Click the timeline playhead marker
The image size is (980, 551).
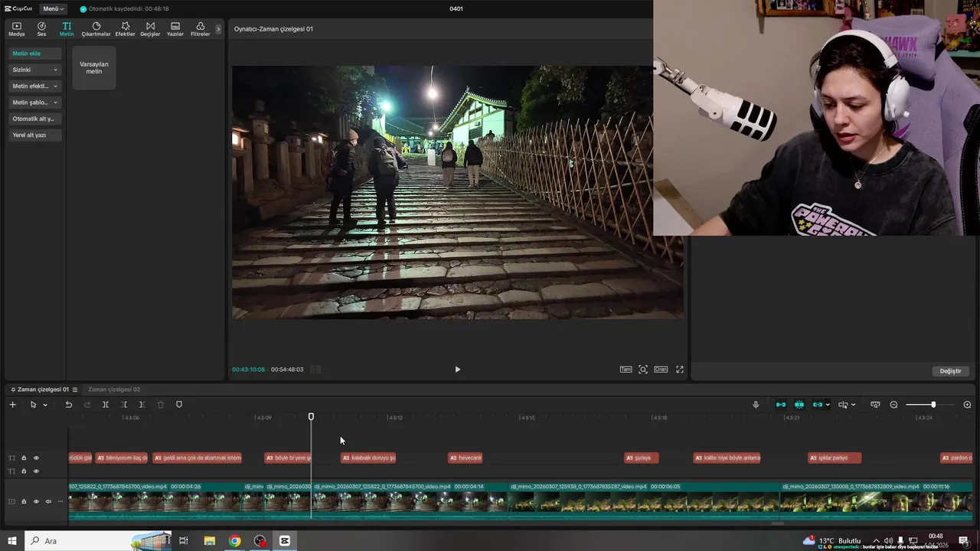point(311,416)
